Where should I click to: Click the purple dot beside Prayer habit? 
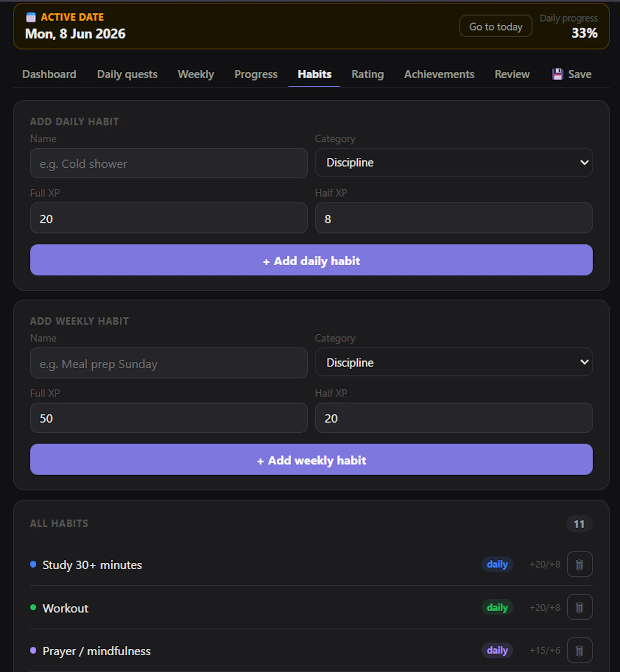pyautogui.click(x=33, y=650)
